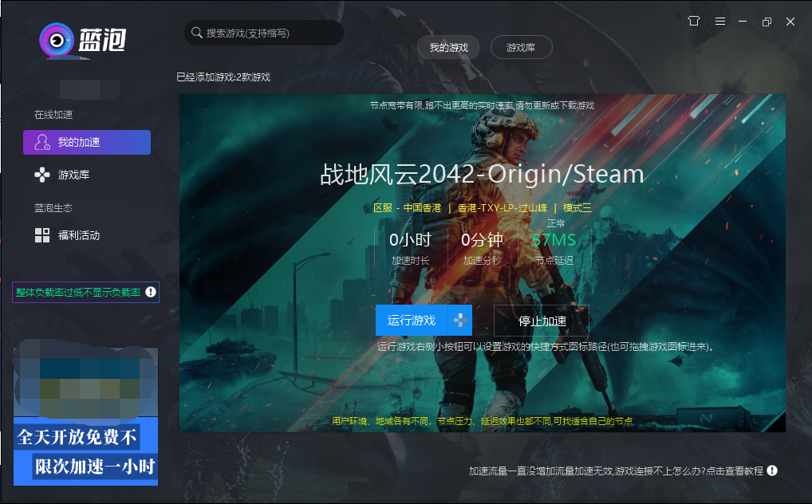This screenshot has width=812, height=504.
Task: Click the gamepad icon beside 游戏库
Action: [x=42, y=175]
